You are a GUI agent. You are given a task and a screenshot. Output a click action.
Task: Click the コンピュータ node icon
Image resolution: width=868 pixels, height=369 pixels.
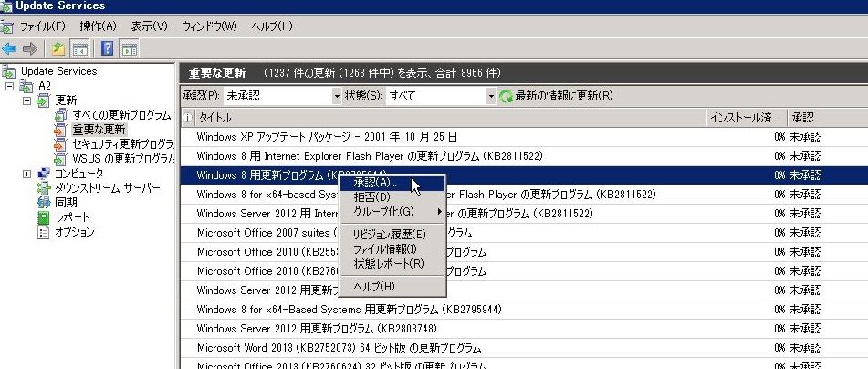click(x=43, y=174)
